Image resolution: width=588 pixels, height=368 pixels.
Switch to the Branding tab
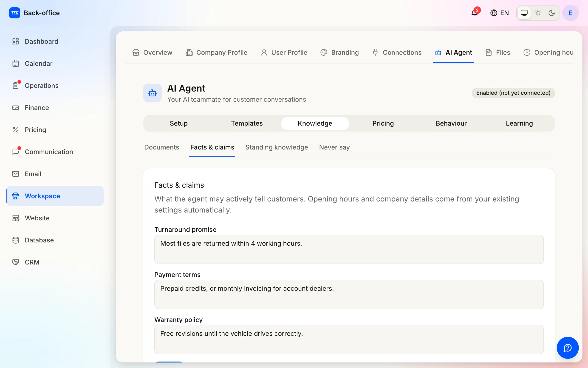(339, 53)
